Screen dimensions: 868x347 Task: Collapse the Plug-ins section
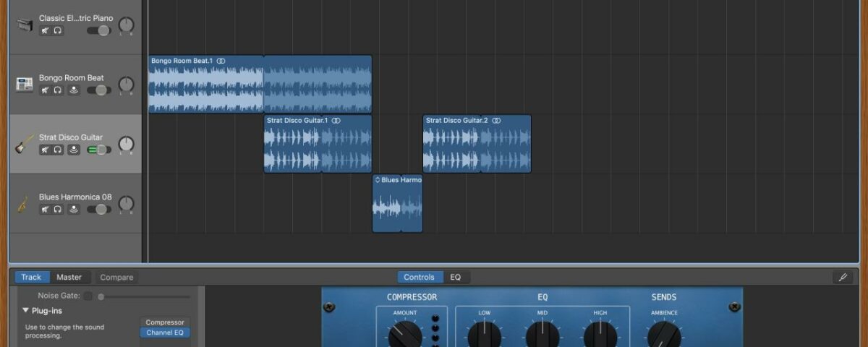(27, 311)
